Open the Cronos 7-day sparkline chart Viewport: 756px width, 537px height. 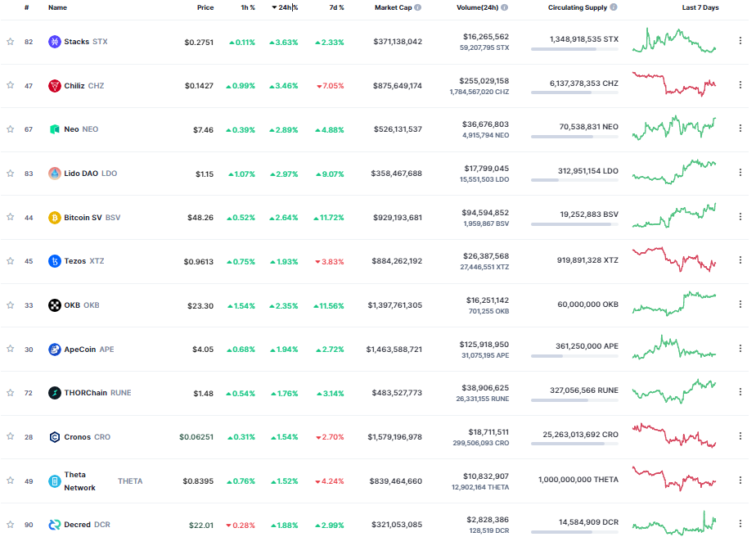click(674, 435)
